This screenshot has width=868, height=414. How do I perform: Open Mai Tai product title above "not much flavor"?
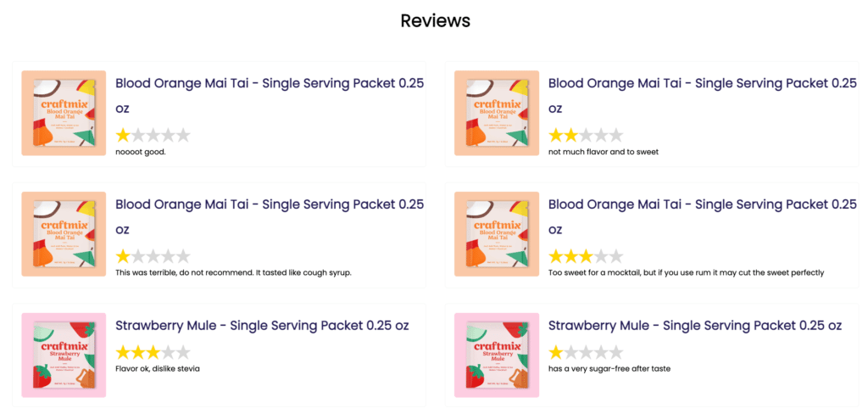coord(703,95)
